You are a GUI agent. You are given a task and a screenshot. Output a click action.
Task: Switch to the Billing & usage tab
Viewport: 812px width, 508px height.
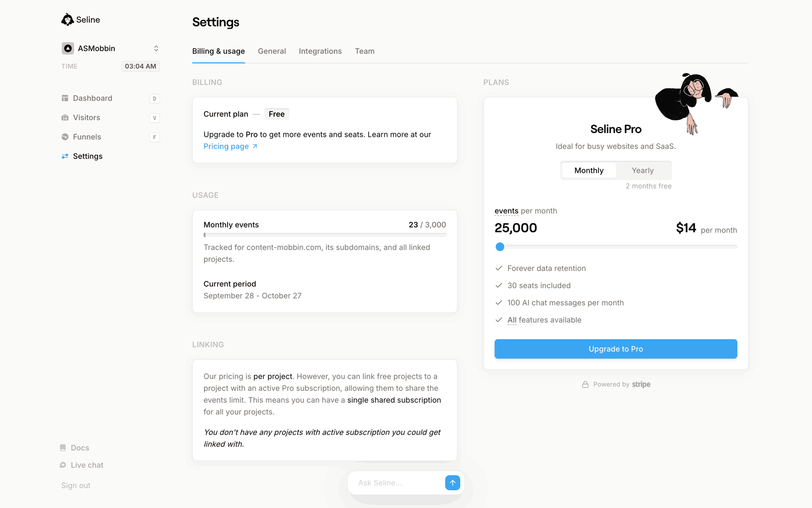click(x=219, y=51)
